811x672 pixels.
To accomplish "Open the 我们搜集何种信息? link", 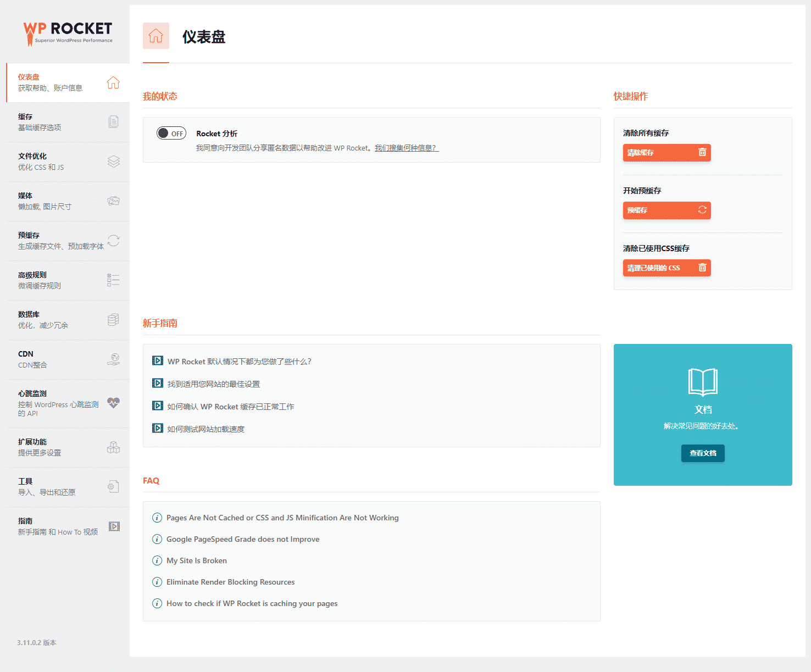I will 407,148.
